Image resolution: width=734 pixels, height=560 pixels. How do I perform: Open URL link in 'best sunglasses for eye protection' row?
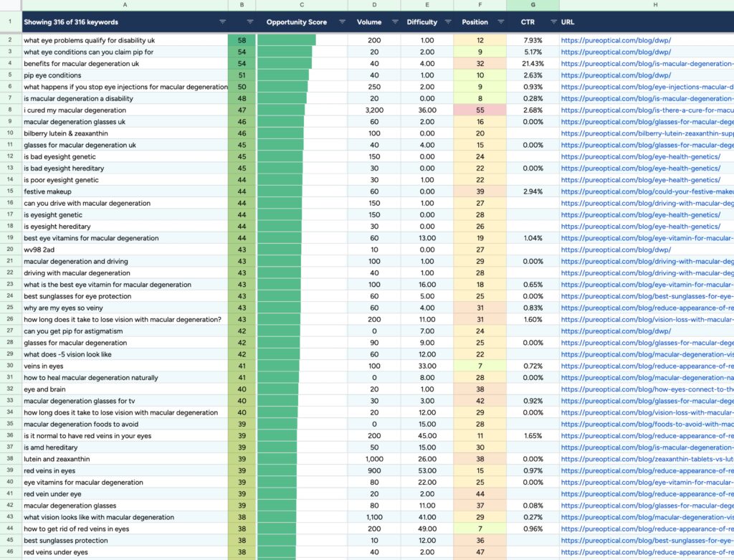click(647, 296)
